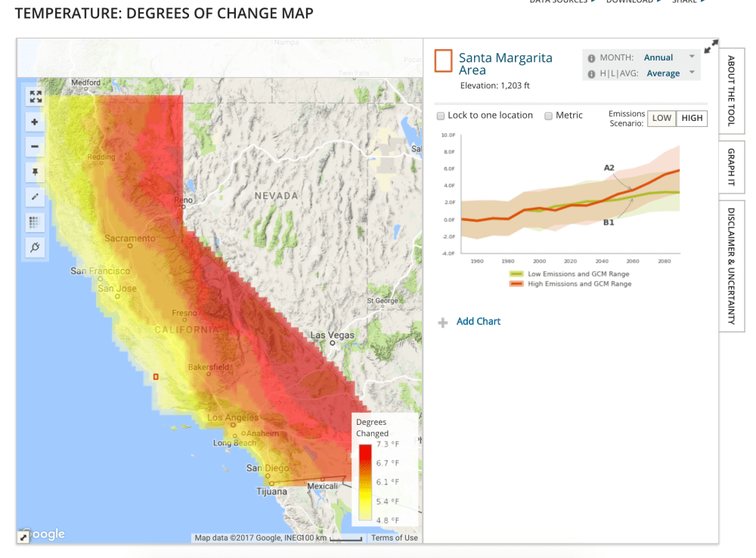Open the H|L|AVG Average dropdown
The height and width of the screenshot is (558, 756).
(x=669, y=73)
